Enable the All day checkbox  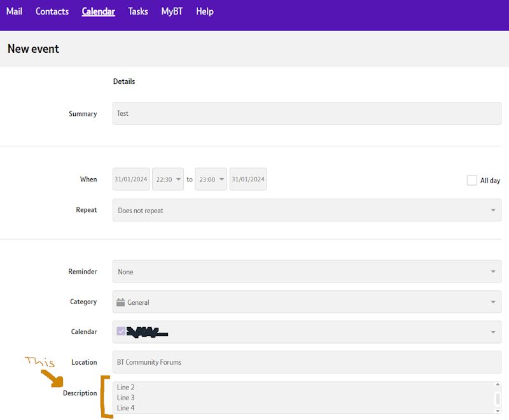click(x=471, y=180)
